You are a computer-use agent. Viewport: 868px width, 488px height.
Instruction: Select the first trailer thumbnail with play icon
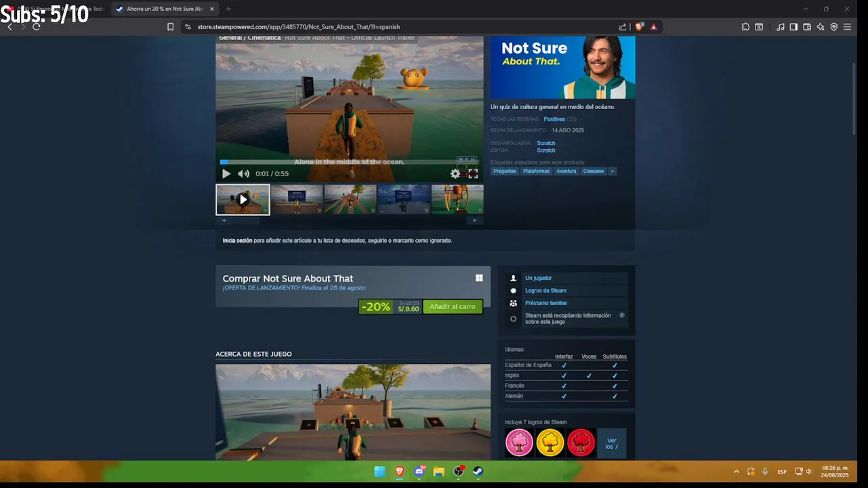coord(243,199)
